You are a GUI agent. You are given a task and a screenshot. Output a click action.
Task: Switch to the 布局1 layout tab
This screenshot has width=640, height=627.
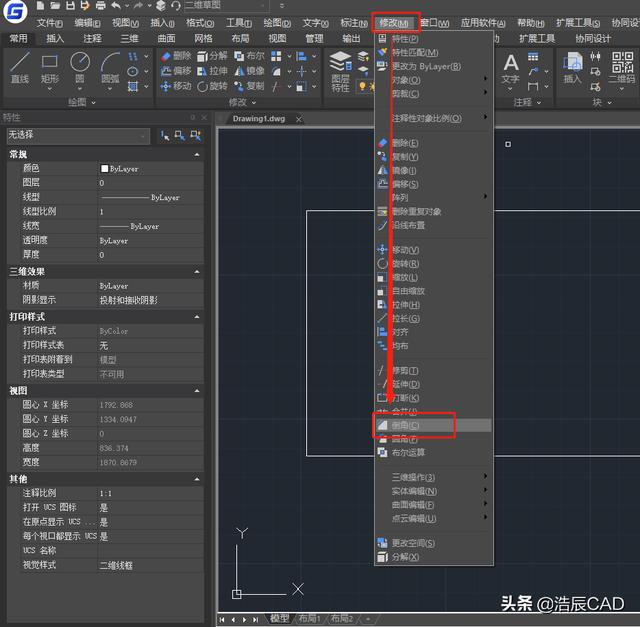pyautogui.click(x=309, y=618)
